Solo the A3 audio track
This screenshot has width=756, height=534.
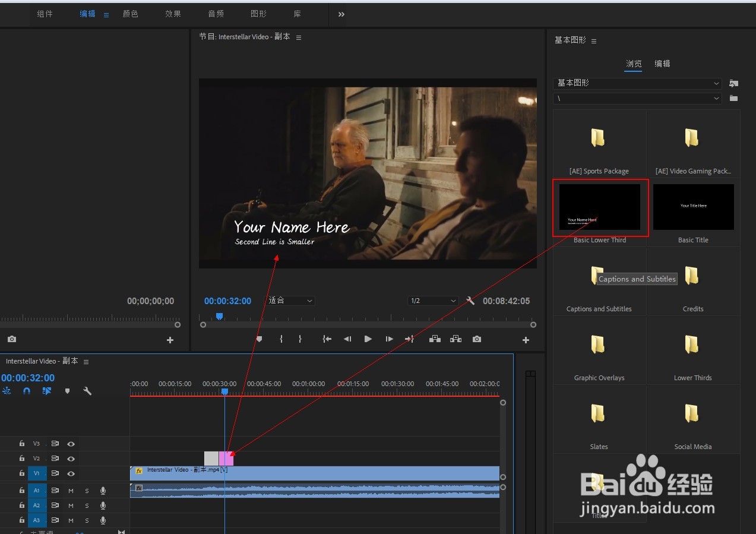[87, 520]
